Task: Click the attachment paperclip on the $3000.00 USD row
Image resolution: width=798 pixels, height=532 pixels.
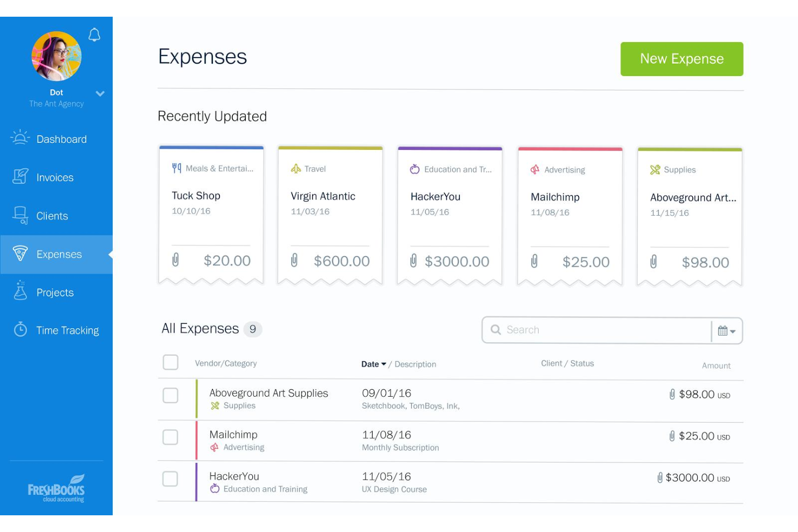Action: 659,478
